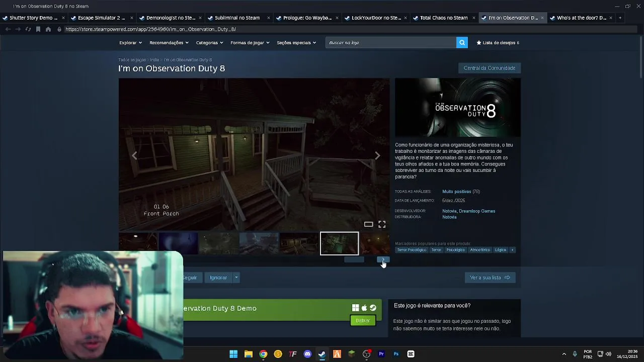
Task: Click the volume icon in system tray
Action: pyautogui.click(x=608, y=354)
